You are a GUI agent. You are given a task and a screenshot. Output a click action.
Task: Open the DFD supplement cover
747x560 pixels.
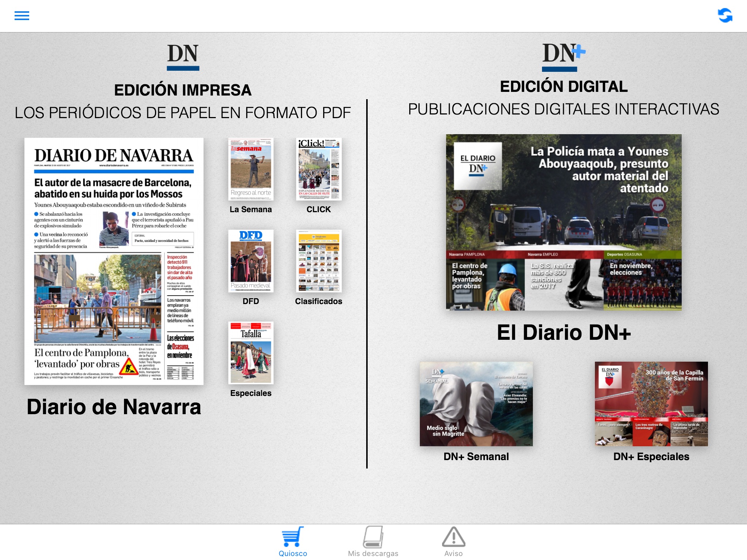click(251, 261)
